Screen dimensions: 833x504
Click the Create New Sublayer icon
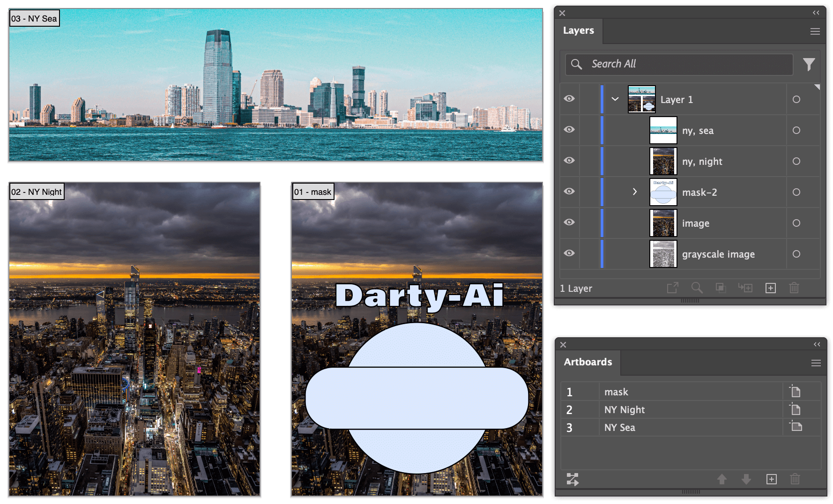(x=745, y=288)
